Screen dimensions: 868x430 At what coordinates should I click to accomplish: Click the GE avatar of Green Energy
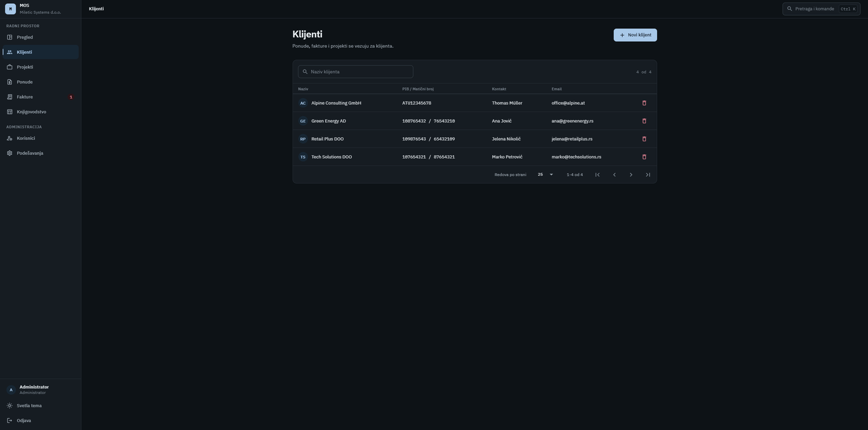pyautogui.click(x=303, y=121)
